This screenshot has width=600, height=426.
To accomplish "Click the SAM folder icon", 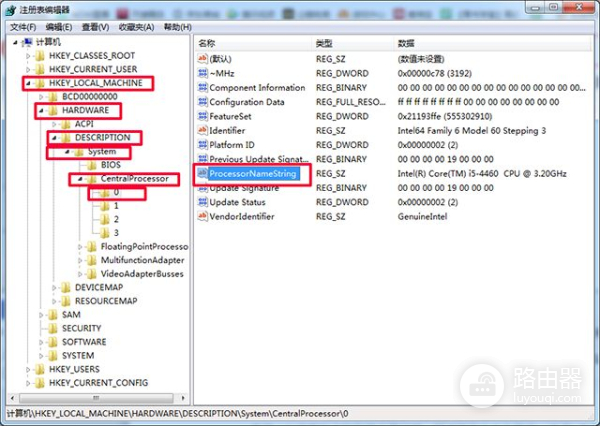I will coord(53,315).
